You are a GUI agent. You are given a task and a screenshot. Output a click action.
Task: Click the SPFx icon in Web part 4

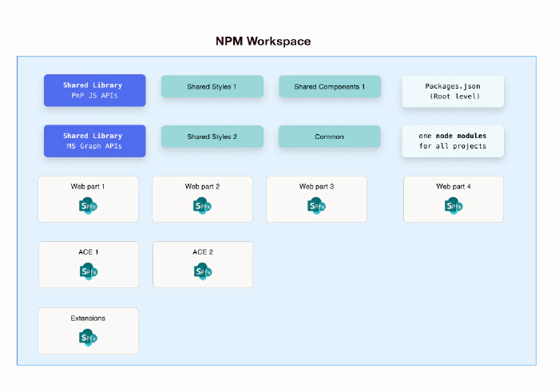(x=454, y=205)
